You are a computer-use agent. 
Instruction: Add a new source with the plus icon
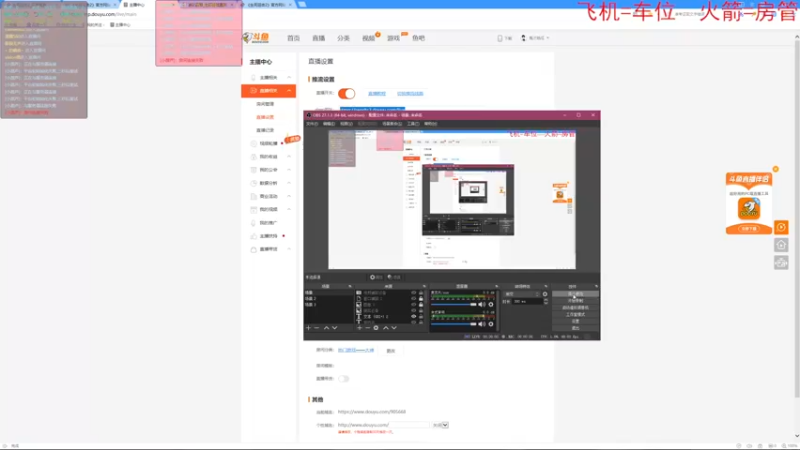(x=359, y=328)
